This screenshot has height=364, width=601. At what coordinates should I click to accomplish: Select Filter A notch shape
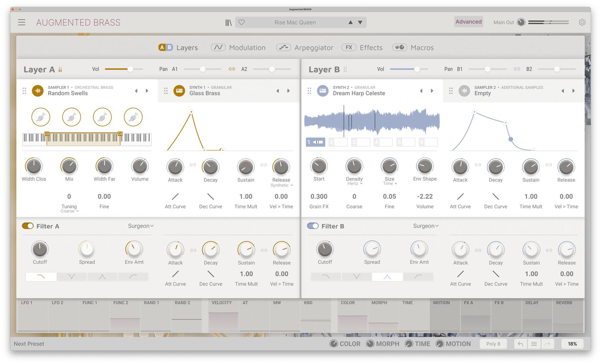(x=72, y=277)
